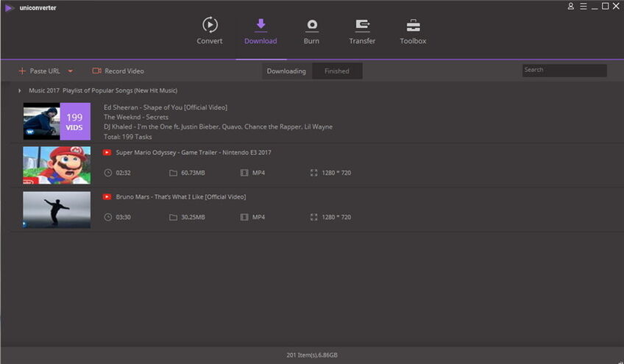This screenshot has height=364, width=624.
Task: Click the film icon beside Bruno Mars MP4
Action: click(244, 217)
